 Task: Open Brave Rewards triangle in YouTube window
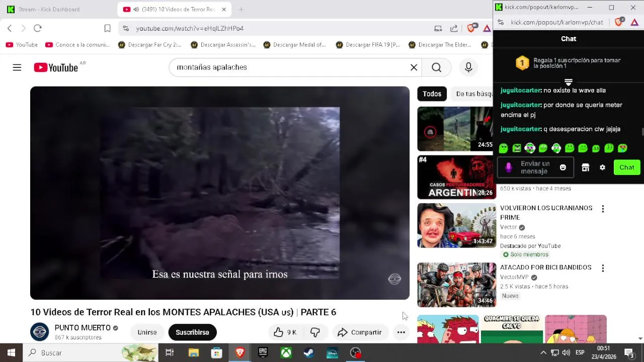click(x=487, y=29)
